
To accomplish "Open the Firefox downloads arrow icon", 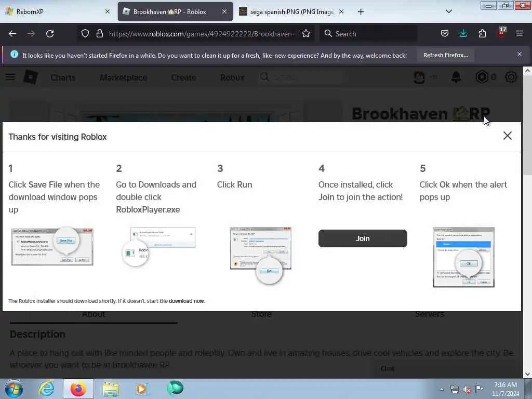I will (463, 33).
